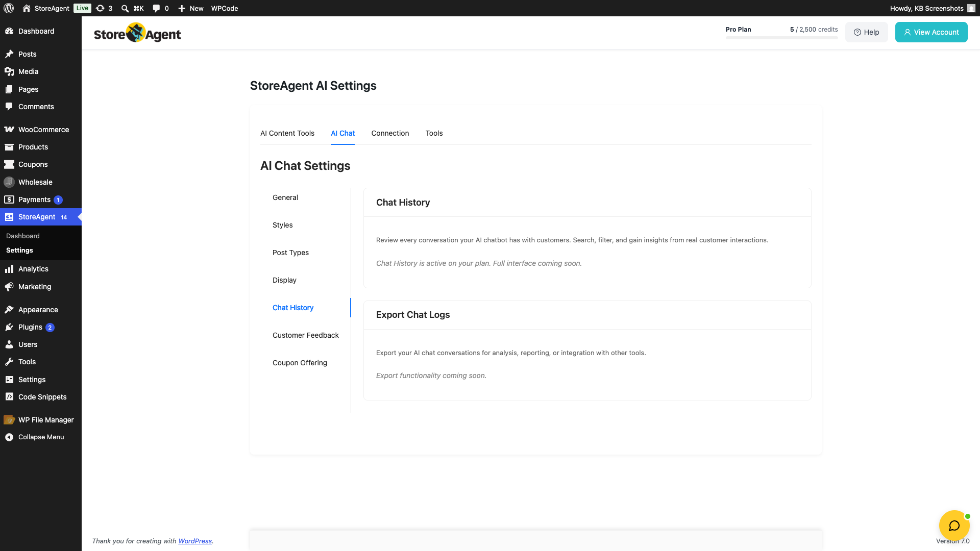Open Post Types settings section

point(290,253)
